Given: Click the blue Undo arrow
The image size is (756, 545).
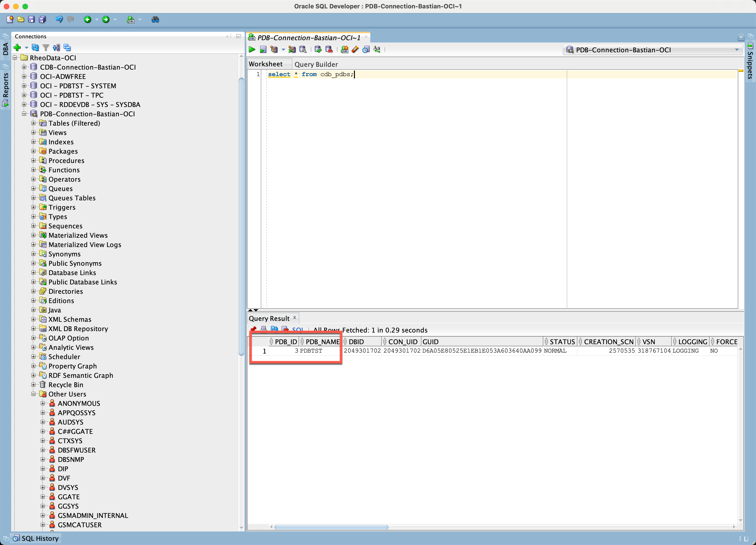Looking at the screenshot, I should point(59,20).
